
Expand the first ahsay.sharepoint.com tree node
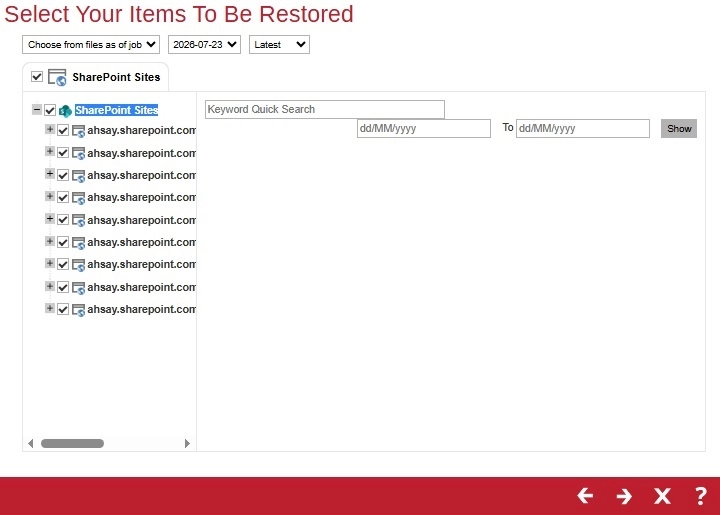coord(50,129)
